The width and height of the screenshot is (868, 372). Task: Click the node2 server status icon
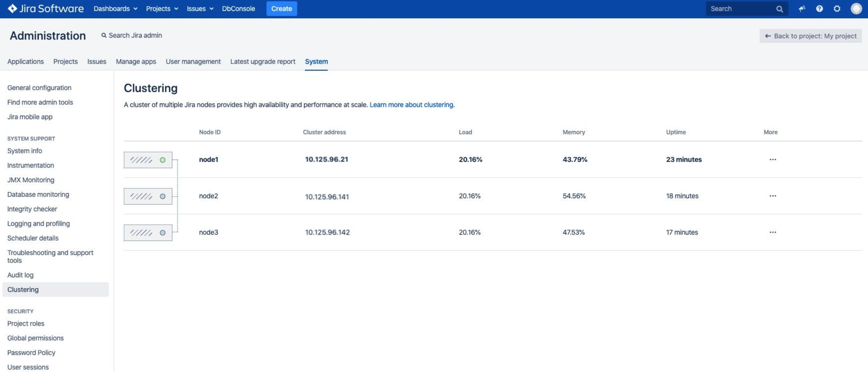click(x=148, y=196)
